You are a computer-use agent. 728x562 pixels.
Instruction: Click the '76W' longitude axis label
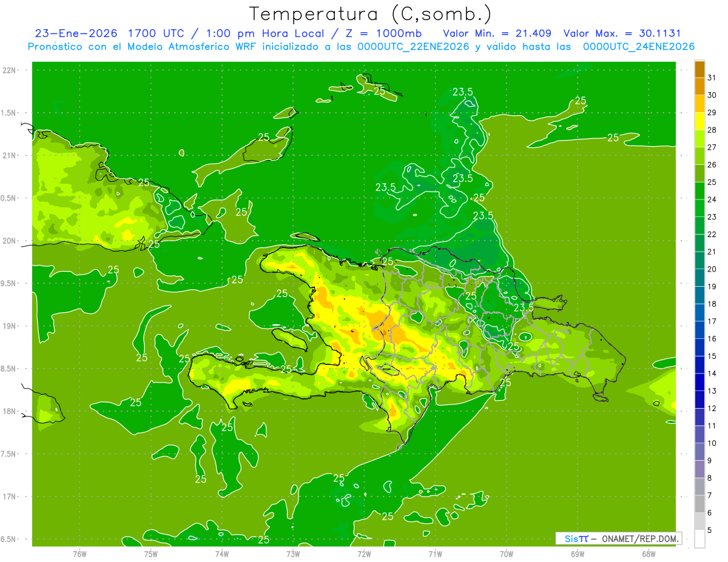click(x=79, y=554)
